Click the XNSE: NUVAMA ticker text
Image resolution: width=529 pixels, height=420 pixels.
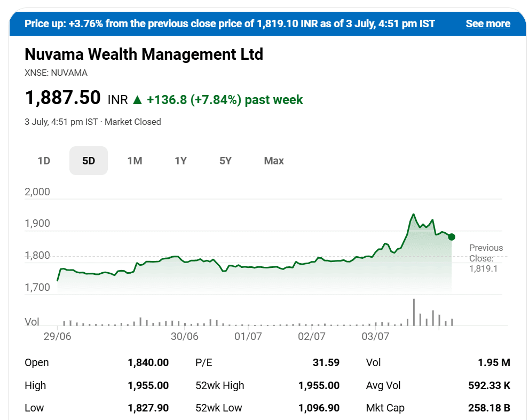point(56,73)
